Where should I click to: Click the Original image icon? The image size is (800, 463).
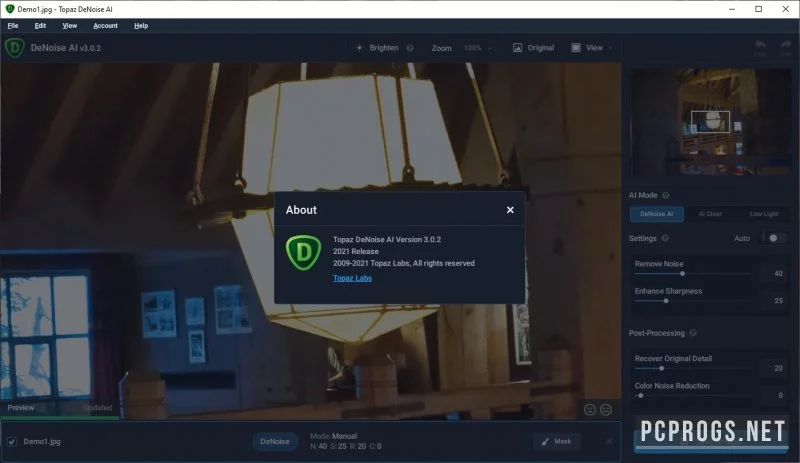pos(517,47)
